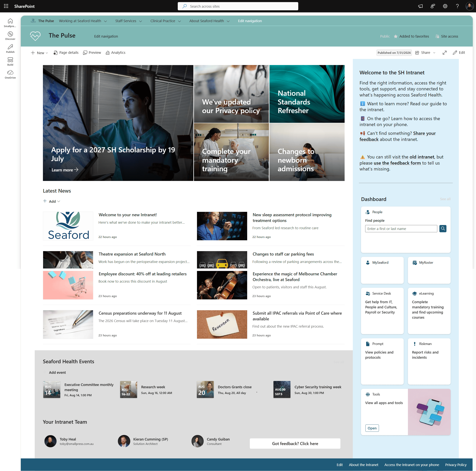This screenshot has height=471, width=476.
Task: Open National Standards Refresher tile
Action: [x=307, y=94]
